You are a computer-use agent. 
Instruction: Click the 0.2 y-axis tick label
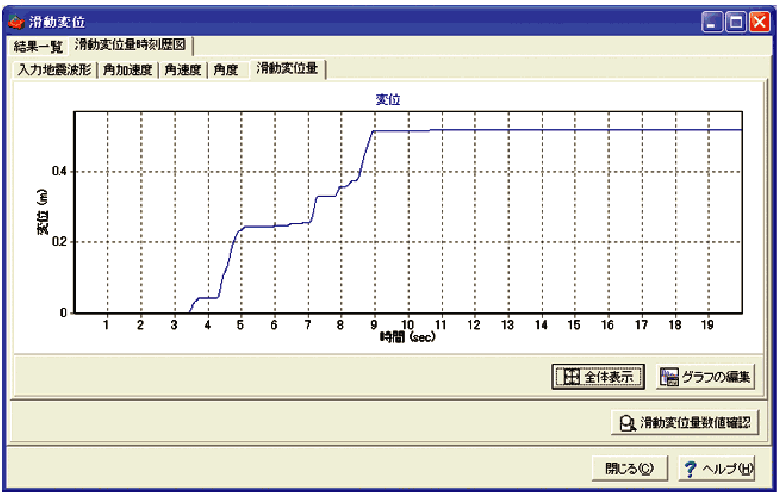pos(59,242)
